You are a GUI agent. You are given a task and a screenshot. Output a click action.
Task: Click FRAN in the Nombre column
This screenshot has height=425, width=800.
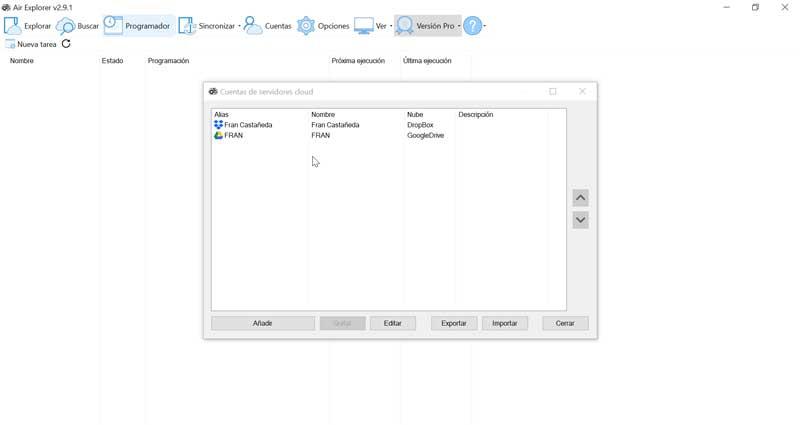pyautogui.click(x=320, y=136)
